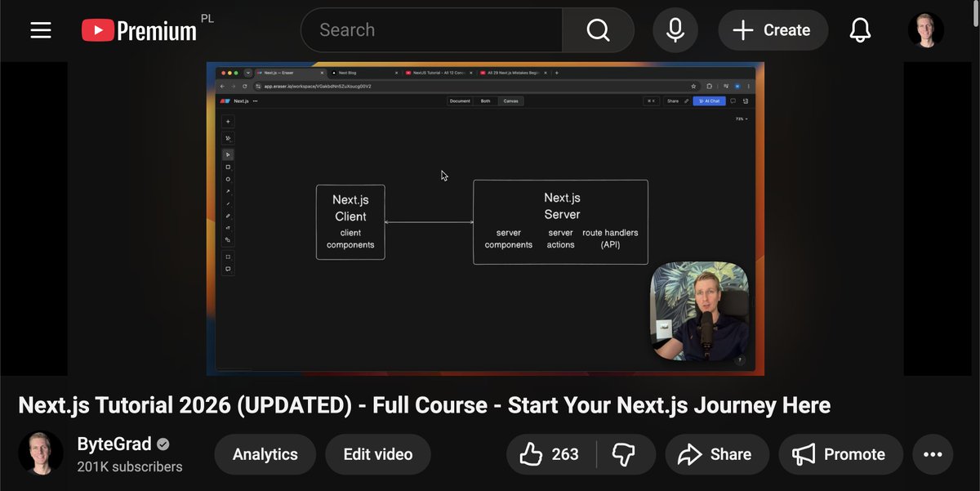Switch to the All 29 Next.js Mistakes tab in video

[x=514, y=73]
